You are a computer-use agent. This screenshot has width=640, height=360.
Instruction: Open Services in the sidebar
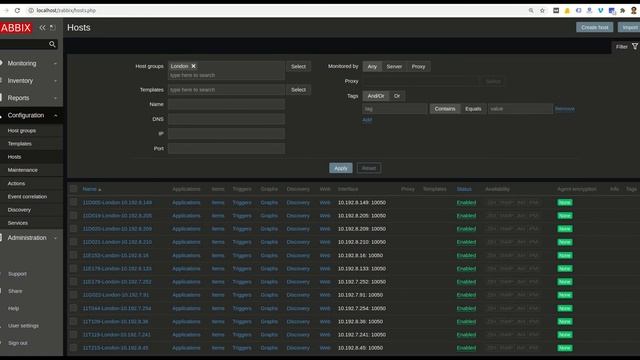(x=18, y=223)
